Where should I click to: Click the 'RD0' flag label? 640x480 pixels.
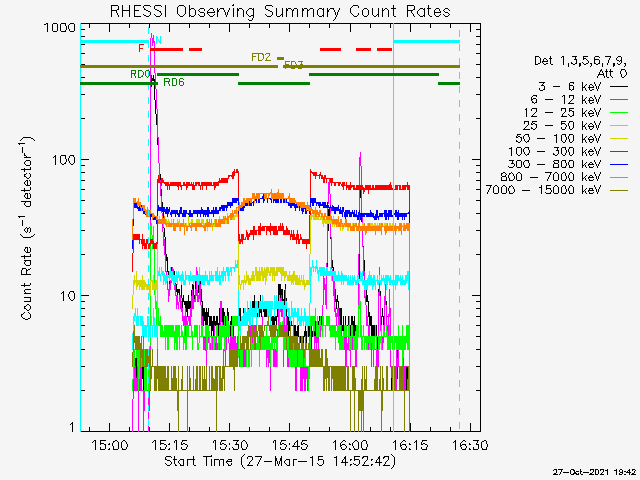tap(140, 74)
